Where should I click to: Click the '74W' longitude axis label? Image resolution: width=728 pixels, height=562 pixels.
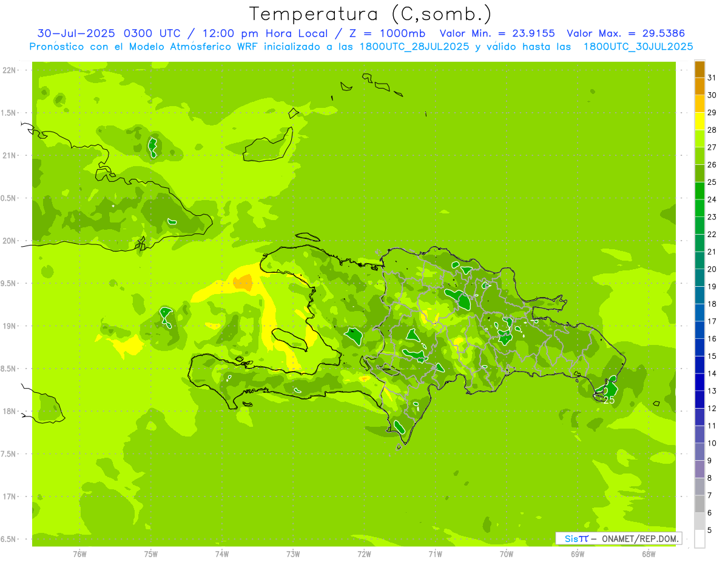[x=222, y=554]
